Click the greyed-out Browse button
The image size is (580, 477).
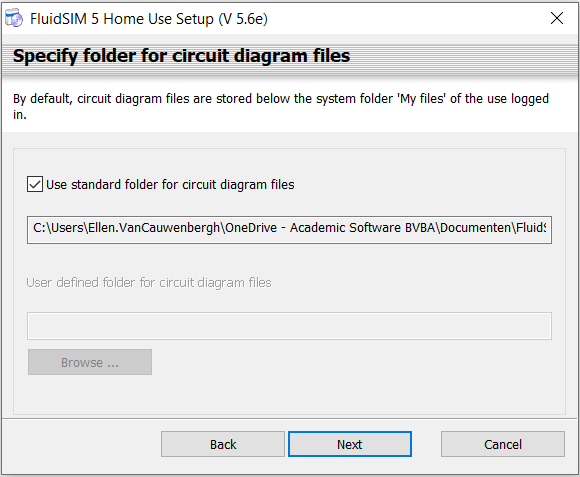pyautogui.click(x=90, y=362)
